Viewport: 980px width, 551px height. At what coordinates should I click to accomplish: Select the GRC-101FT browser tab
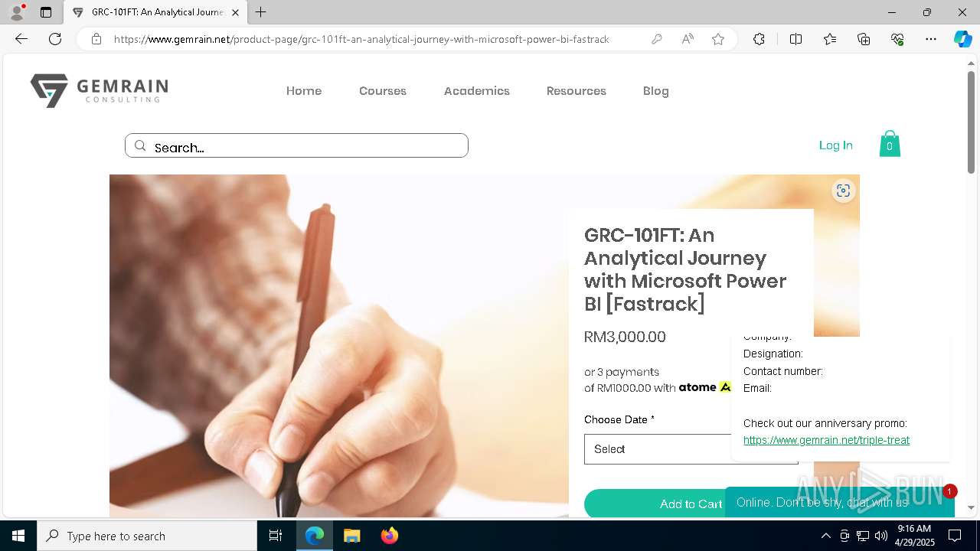(155, 12)
